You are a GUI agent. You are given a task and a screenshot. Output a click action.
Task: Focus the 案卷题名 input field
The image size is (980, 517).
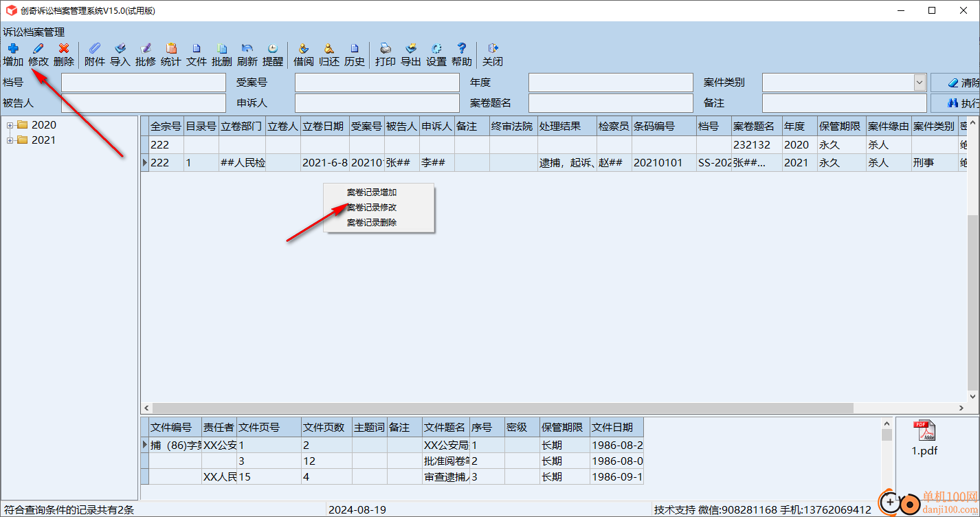pyautogui.click(x=611, y=103)
